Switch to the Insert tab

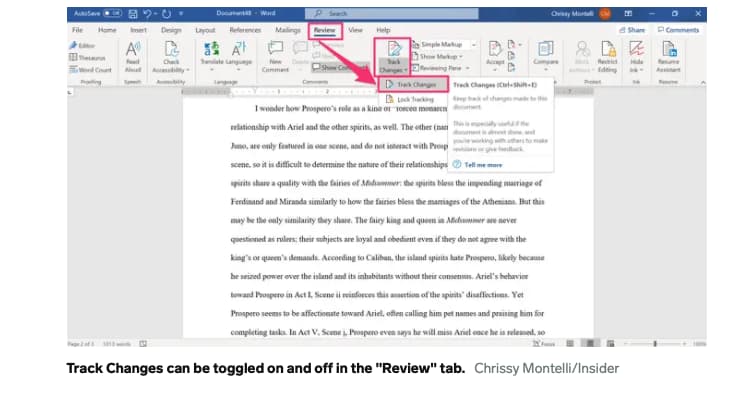[x=138, y=29]
